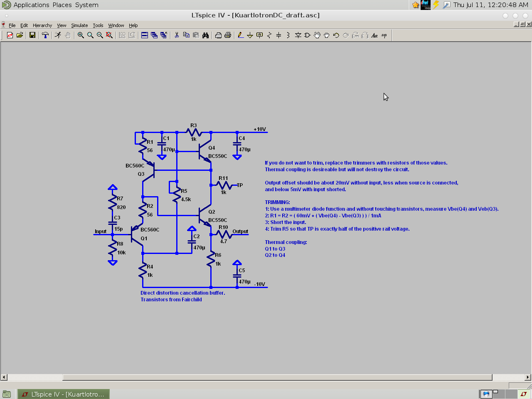Open the Applications system menu

tap(32, 5)
